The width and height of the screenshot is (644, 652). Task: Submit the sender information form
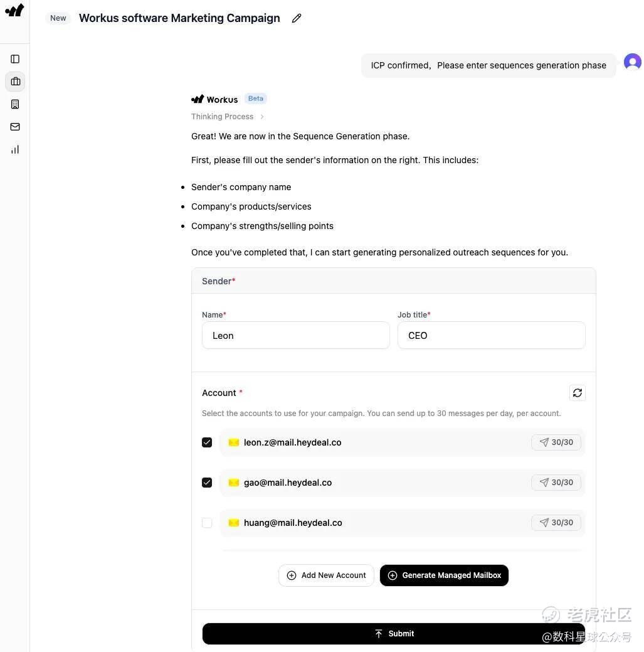pyautogui.click(x=394, y=634)
